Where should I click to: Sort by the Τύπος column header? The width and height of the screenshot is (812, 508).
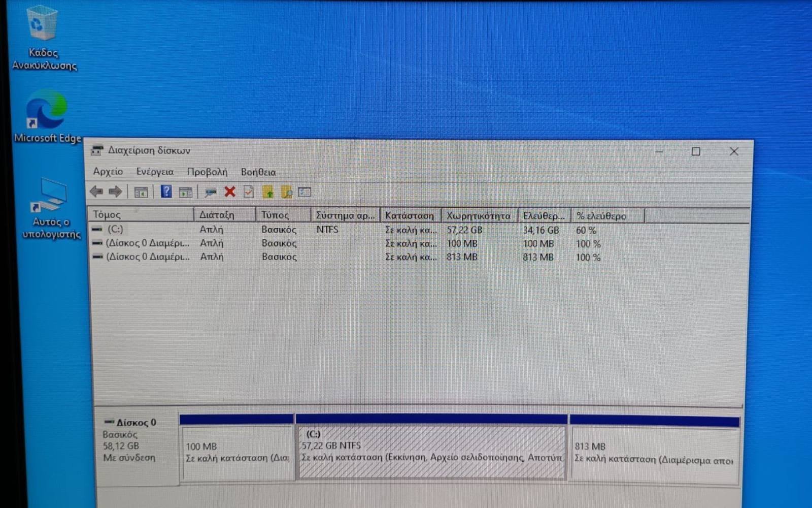283,215
